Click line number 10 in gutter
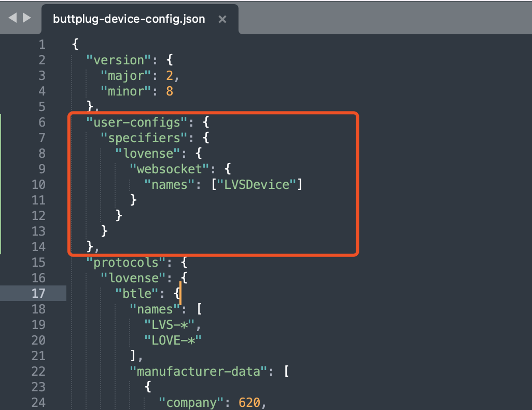Viewport: 532px width, 410px height. pos(38,184)
